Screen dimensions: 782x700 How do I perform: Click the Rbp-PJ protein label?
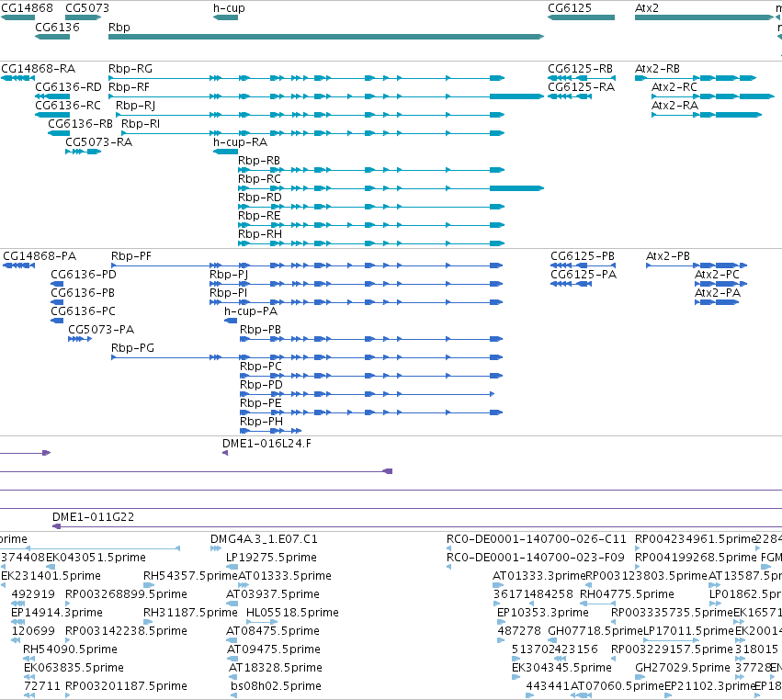pos(229,275)
